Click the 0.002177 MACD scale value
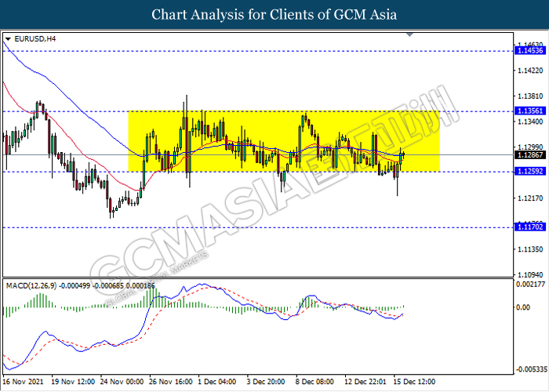549x392 pixels. coord(530,284)
